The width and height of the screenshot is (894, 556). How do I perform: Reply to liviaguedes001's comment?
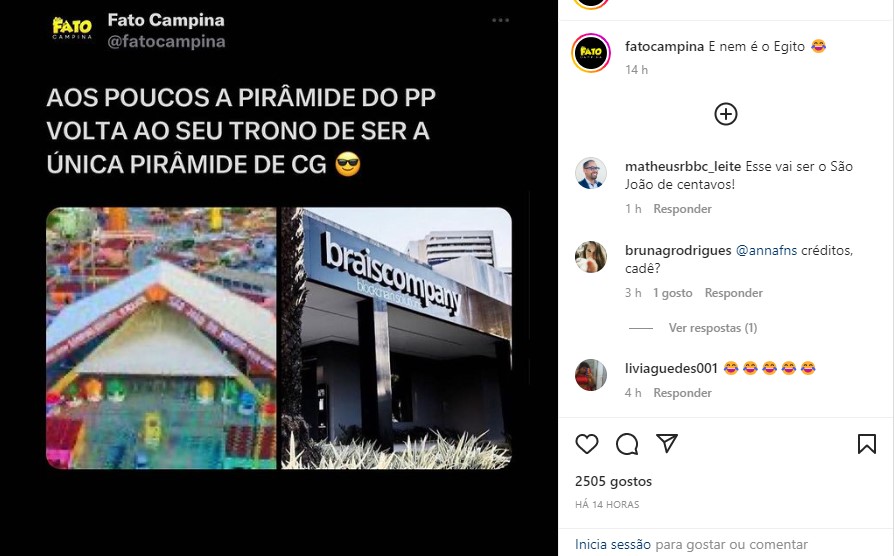click(682, 393)
